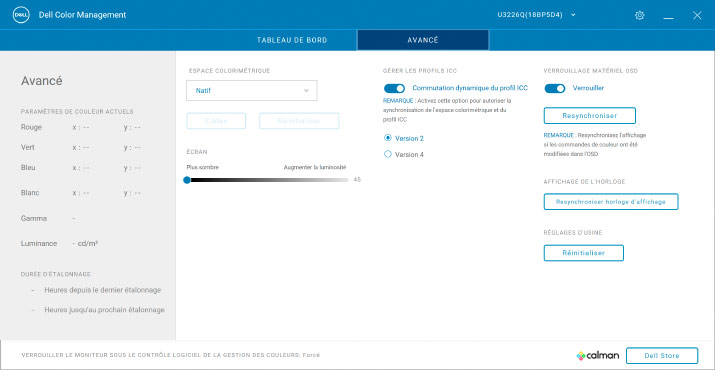Image resolution: width=715 pixels, height=370 pixels.
Task: Click the Augmenter la luminosité label
Action: pos(315,167)
